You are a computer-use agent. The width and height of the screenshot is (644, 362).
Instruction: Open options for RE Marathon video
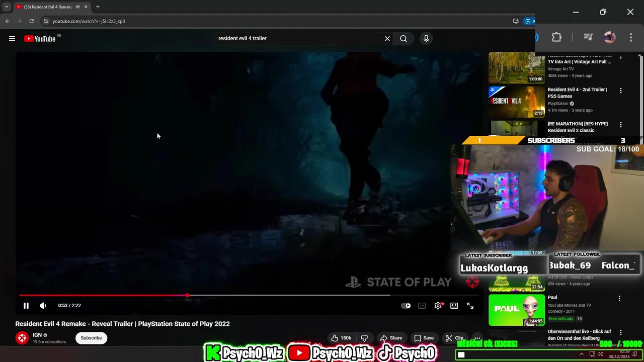pos(620,125)
